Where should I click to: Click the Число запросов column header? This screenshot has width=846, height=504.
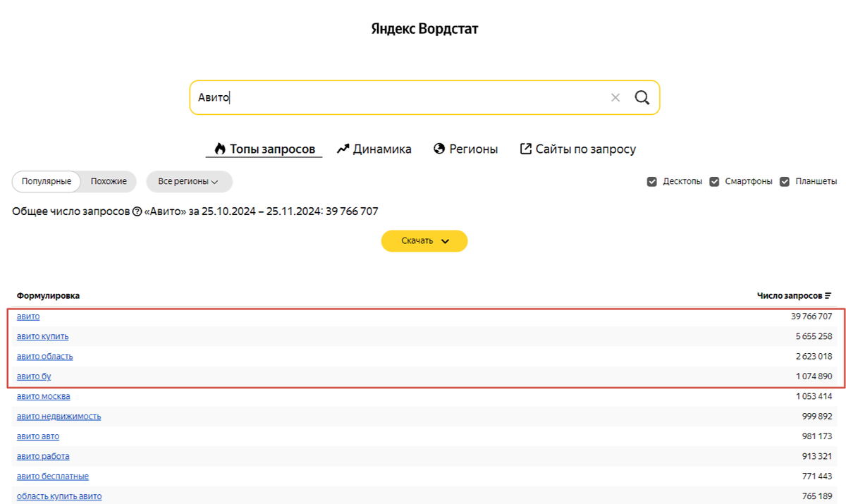790,295
